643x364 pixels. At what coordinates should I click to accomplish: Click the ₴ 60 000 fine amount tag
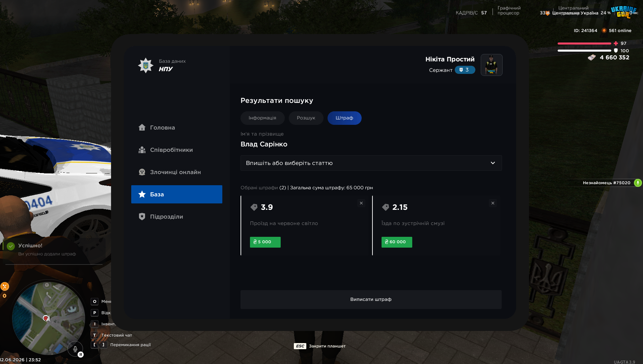pos(397,242)
